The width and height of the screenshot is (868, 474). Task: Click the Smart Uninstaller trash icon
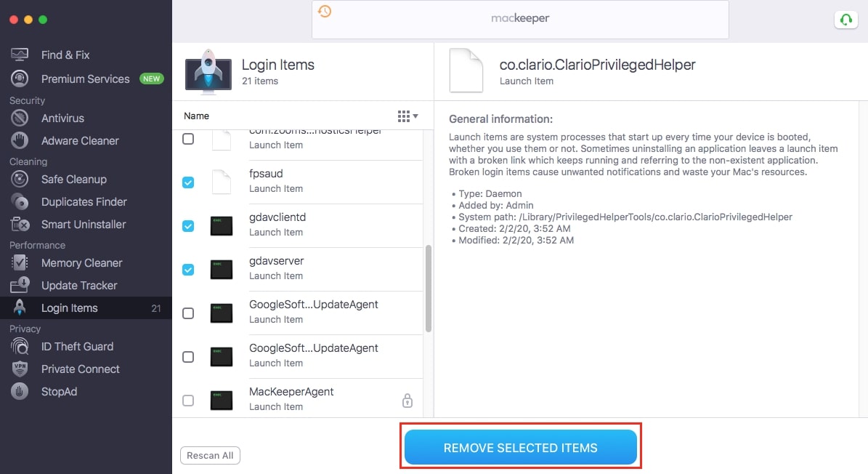coord(20,224)
